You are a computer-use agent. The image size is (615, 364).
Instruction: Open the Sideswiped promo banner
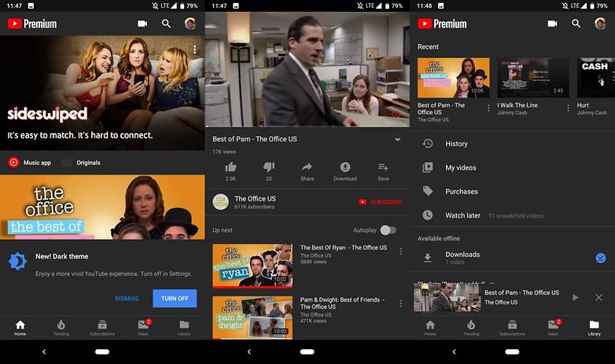[102, 93]
